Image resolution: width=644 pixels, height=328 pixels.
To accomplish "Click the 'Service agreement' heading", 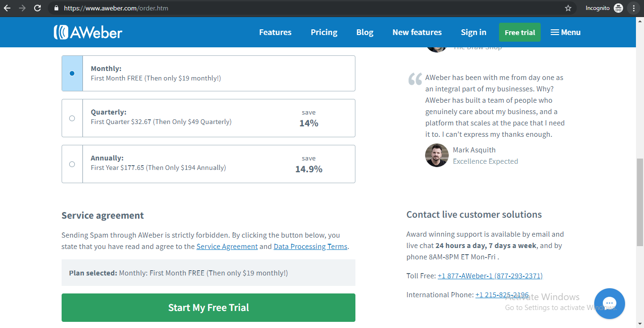I will tap(103, 215).
